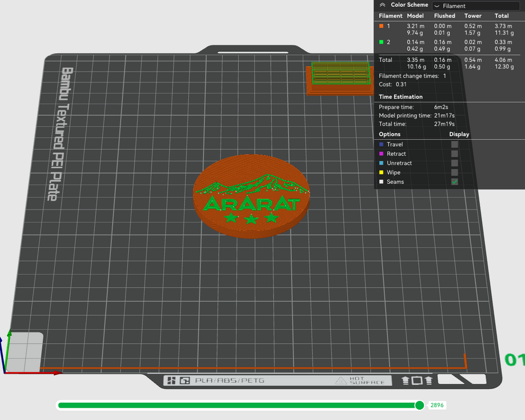Disable the Seams display checkbox

454,182
